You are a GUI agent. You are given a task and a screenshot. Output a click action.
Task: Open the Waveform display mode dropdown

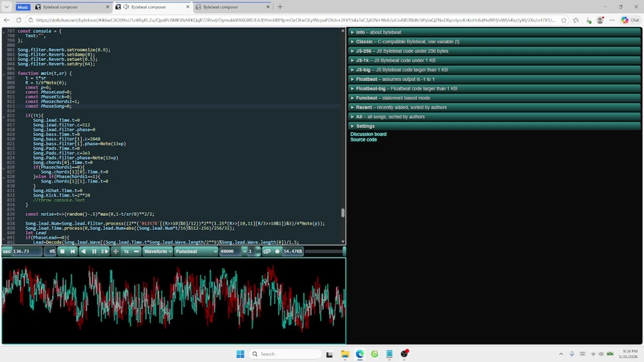pos(158,251)
